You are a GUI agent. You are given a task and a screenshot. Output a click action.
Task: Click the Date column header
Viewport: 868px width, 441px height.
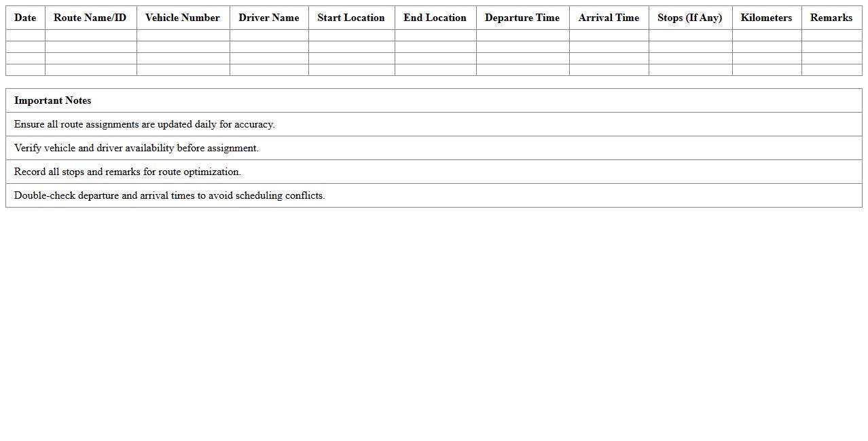tap(24, 18)
